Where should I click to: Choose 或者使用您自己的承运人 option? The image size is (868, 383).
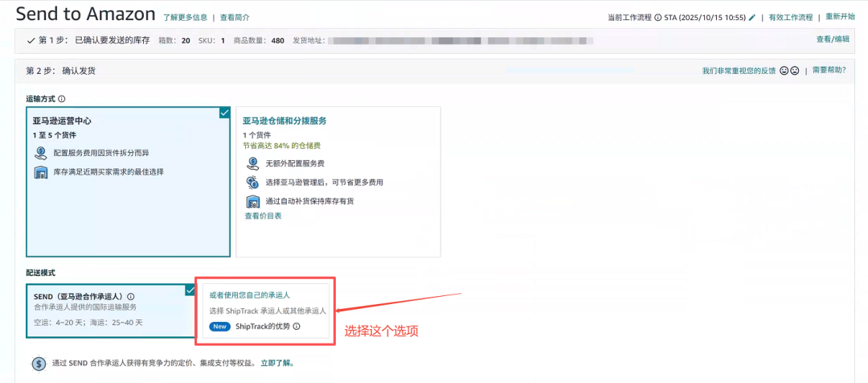266,311
